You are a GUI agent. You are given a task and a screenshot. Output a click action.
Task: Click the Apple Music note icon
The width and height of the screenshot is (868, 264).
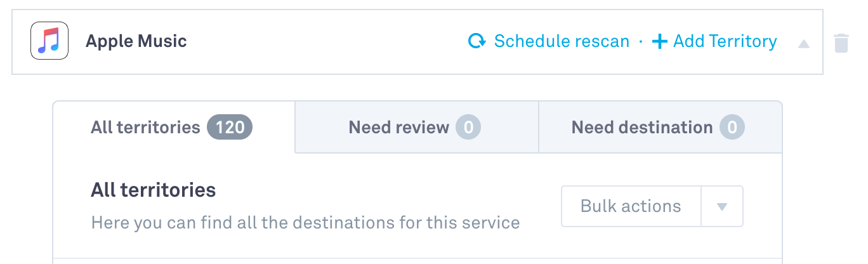tap(49, 42)
